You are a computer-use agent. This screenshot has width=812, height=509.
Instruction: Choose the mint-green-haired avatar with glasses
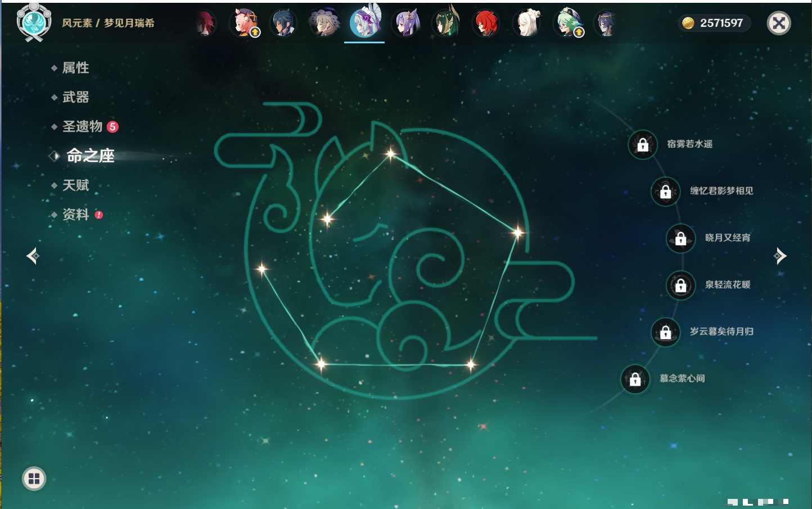(x=568, y=23)
